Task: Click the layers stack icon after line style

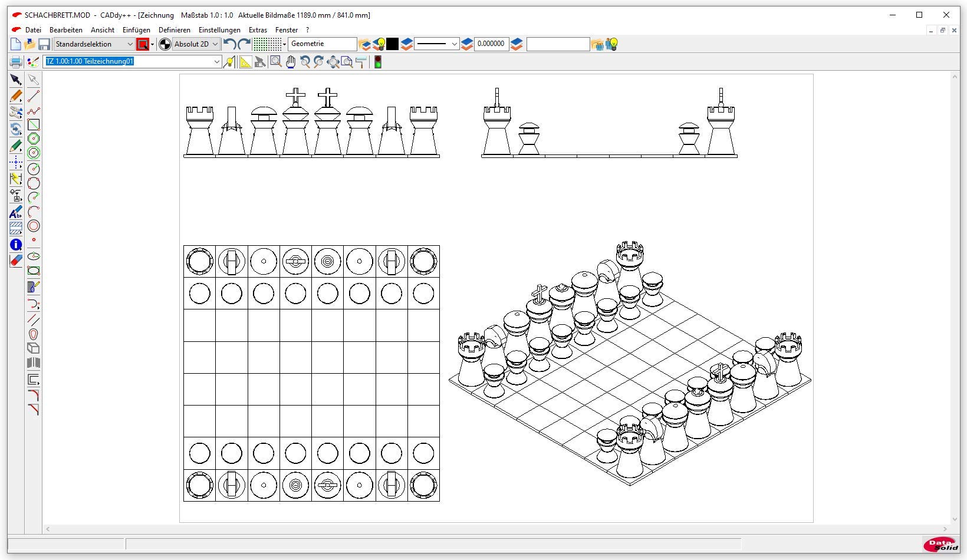Action: (467, 44)
